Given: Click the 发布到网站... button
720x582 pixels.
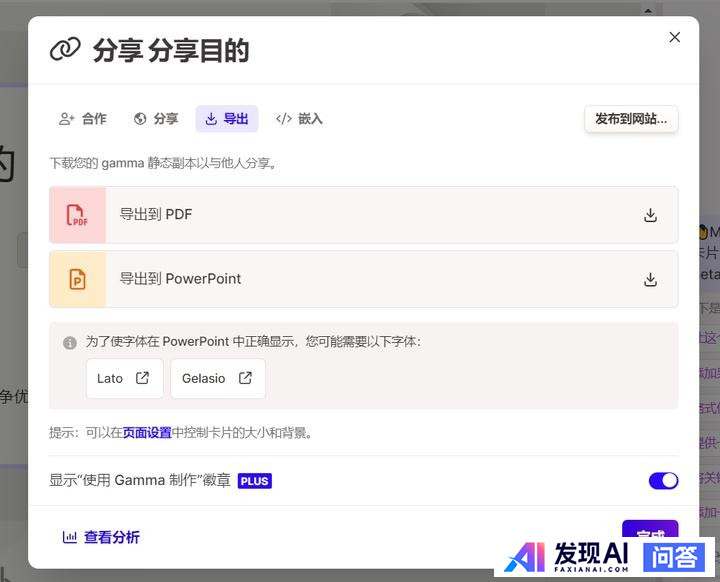Looking at the screenshot, I should [631, 119].
